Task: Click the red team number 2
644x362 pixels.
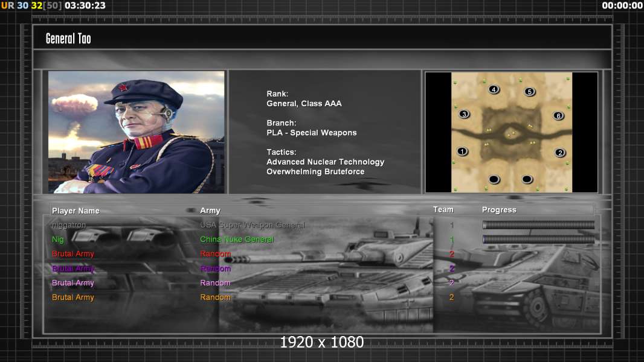Action: point(452,254)
